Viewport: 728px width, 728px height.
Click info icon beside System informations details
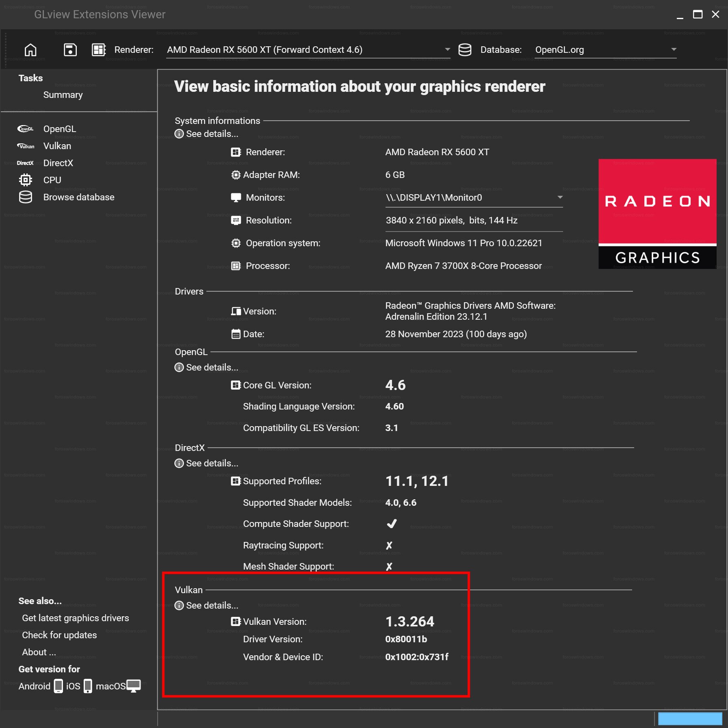(179, 134)
